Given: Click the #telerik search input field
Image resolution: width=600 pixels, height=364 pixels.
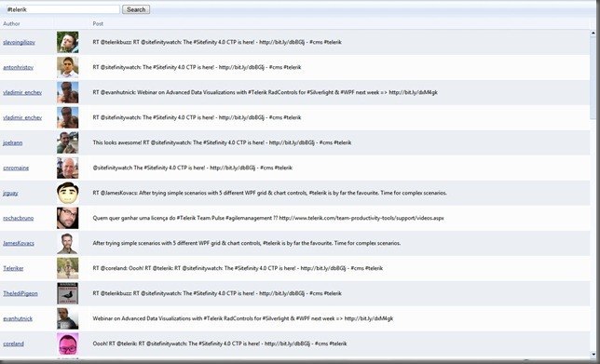Looking at the screenshot, I should tap(62, 9).
